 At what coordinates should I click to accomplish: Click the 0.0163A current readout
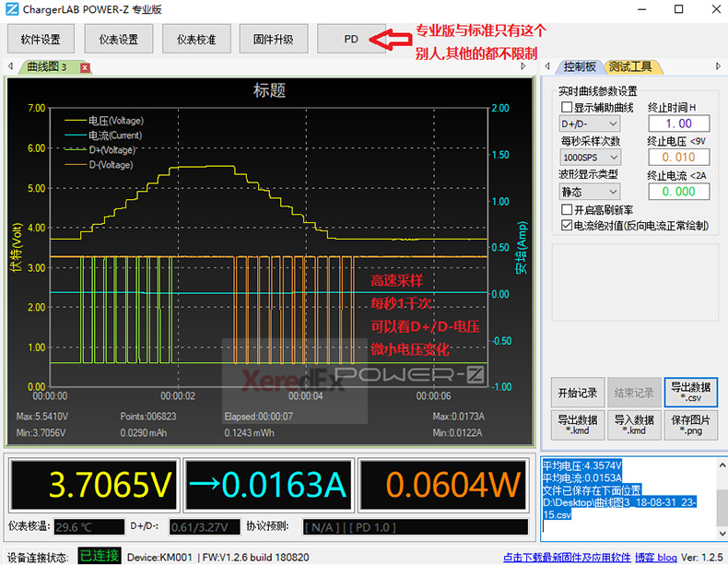click(269, 485)
